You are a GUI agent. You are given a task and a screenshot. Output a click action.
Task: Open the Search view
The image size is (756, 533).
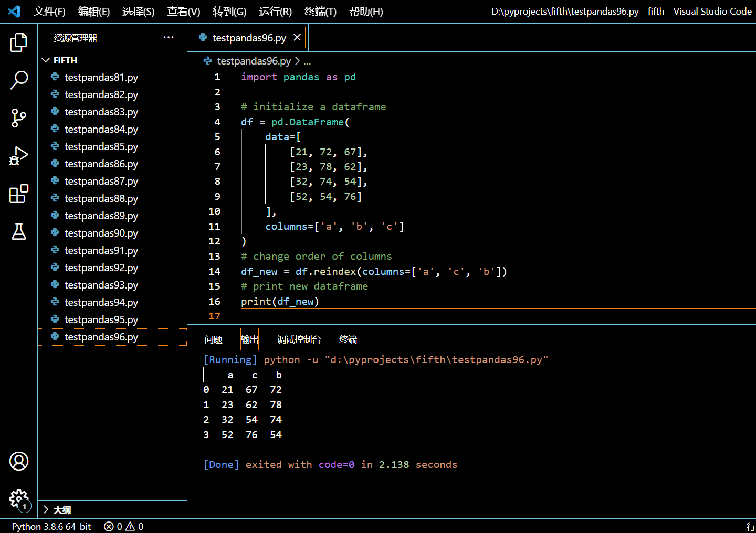tap(18, 80)
